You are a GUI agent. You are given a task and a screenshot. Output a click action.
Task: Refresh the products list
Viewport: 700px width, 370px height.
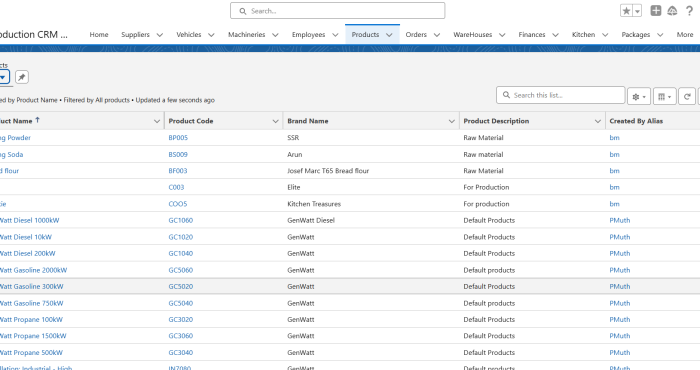click(x=687, y=96)
